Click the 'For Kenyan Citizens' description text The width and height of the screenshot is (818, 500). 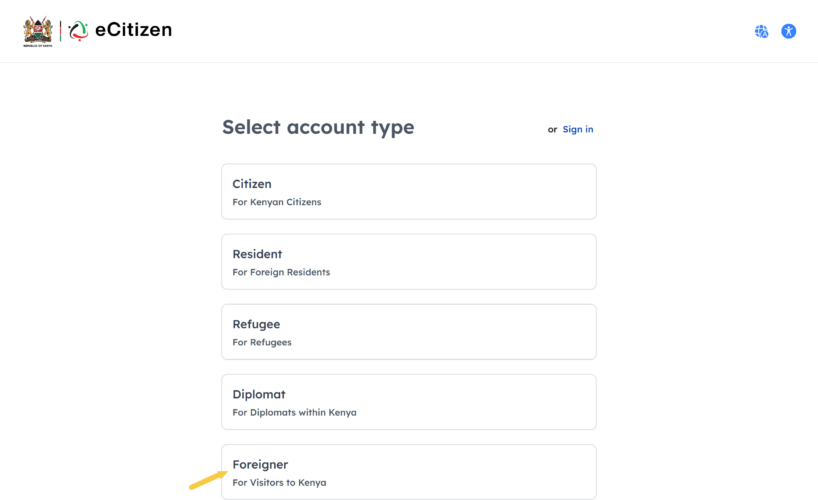coord(276,202)
